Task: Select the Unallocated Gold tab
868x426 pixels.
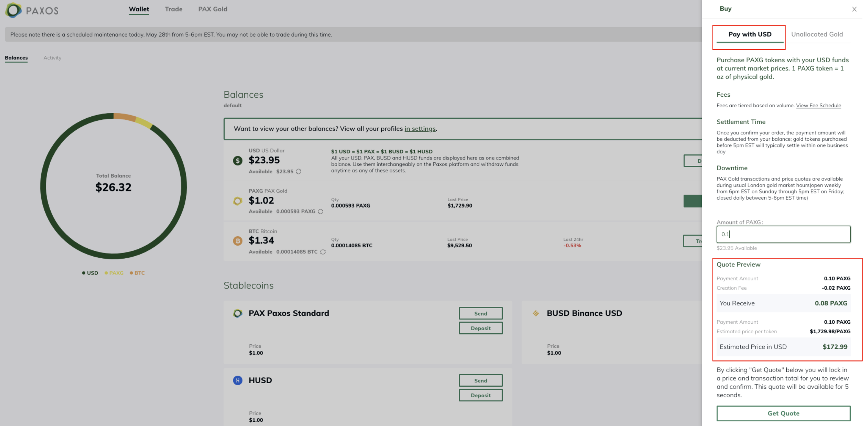Action: tap(817, 35)
